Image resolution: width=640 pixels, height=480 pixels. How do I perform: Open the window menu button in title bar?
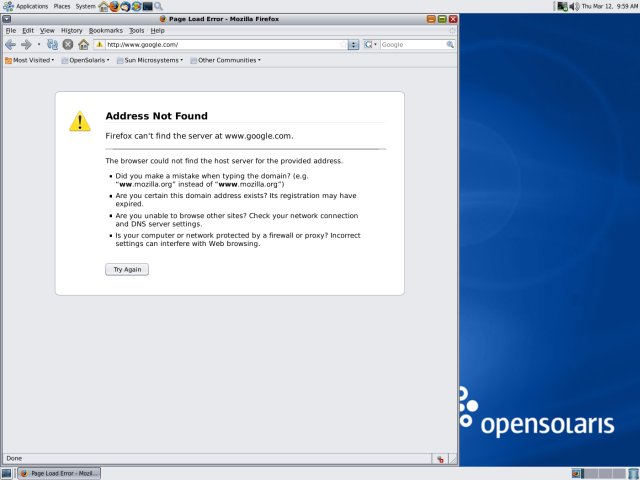click(x=7, y=19)
